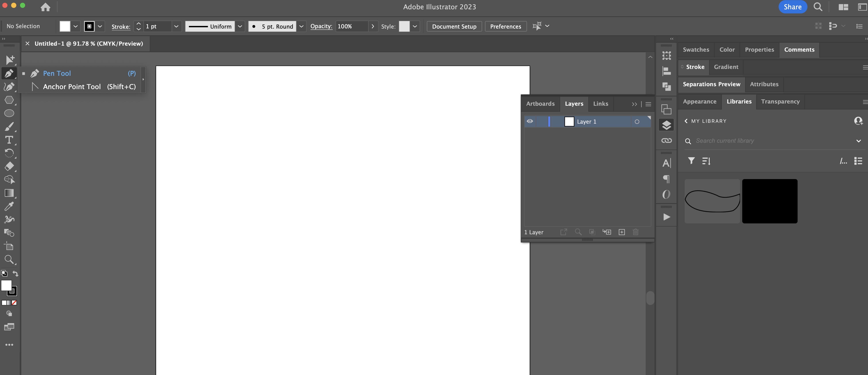Open the 5 pt. Round brush dropdown
The width and height of the screenshot is (868, 375).
tap(301, 26)
